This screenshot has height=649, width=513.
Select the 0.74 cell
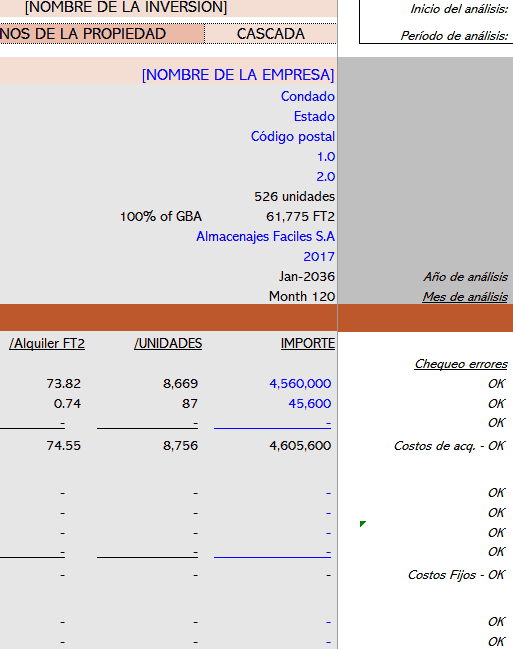[x=67, y=404]
